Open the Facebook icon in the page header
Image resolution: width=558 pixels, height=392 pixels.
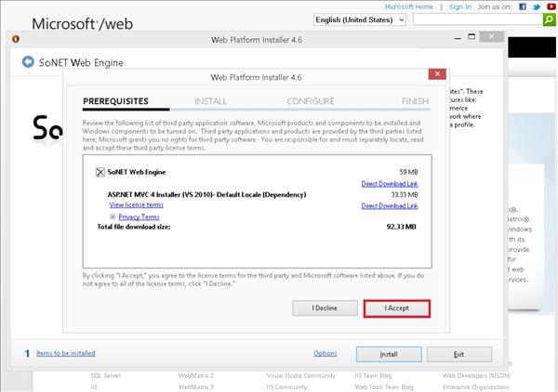[523, 7]
